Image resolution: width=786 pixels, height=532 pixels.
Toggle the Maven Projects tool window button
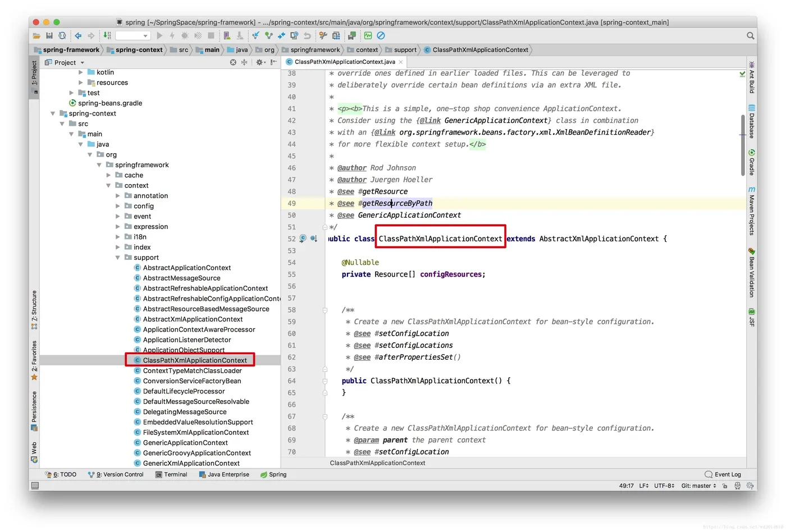click(751, 210)
